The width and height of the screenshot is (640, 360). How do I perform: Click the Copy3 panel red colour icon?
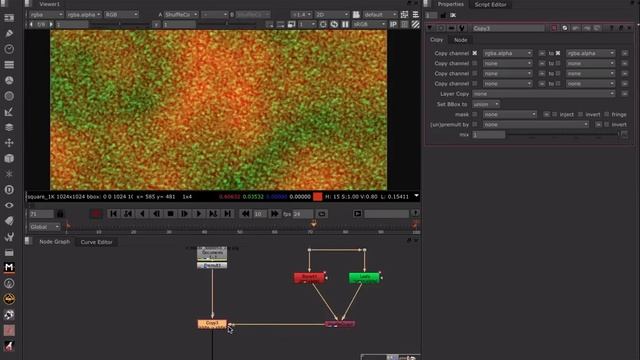tap(554, 28)
